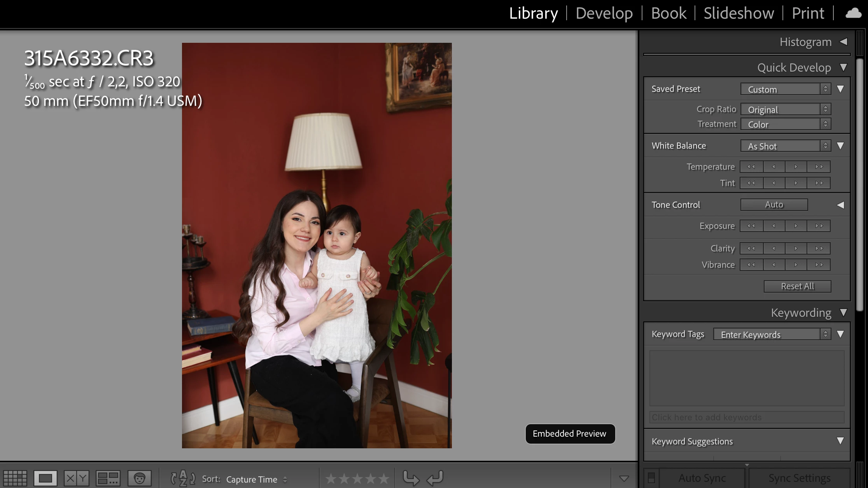868x488 pixels.
Task: Collapse the Quick Develop panel
Action: (x=843, y=67)
